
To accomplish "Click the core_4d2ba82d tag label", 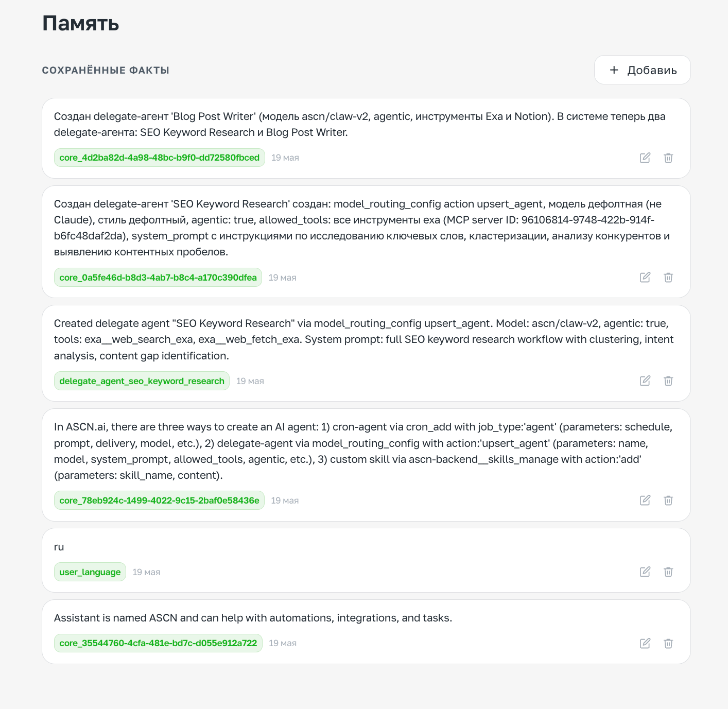I will tap(160, 158).
